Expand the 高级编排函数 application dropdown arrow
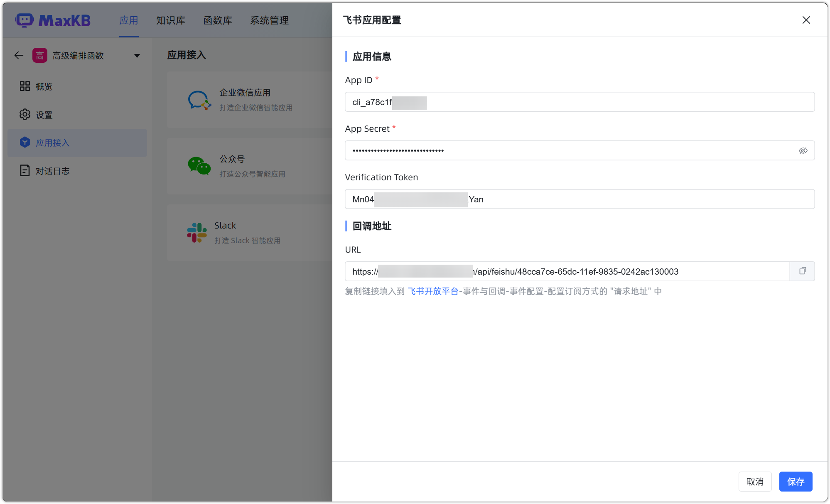 click(137, 56)
